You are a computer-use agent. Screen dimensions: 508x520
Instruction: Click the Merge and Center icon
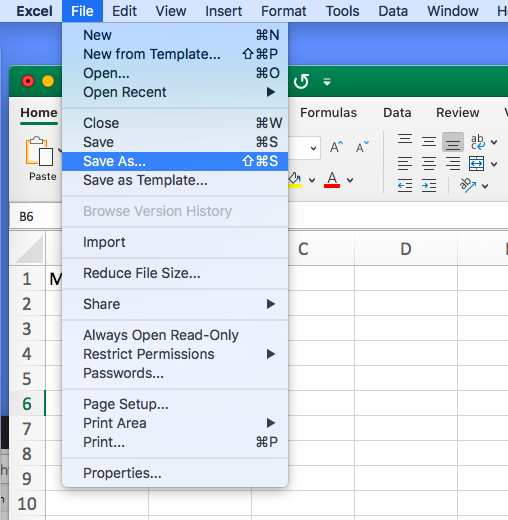476,163
